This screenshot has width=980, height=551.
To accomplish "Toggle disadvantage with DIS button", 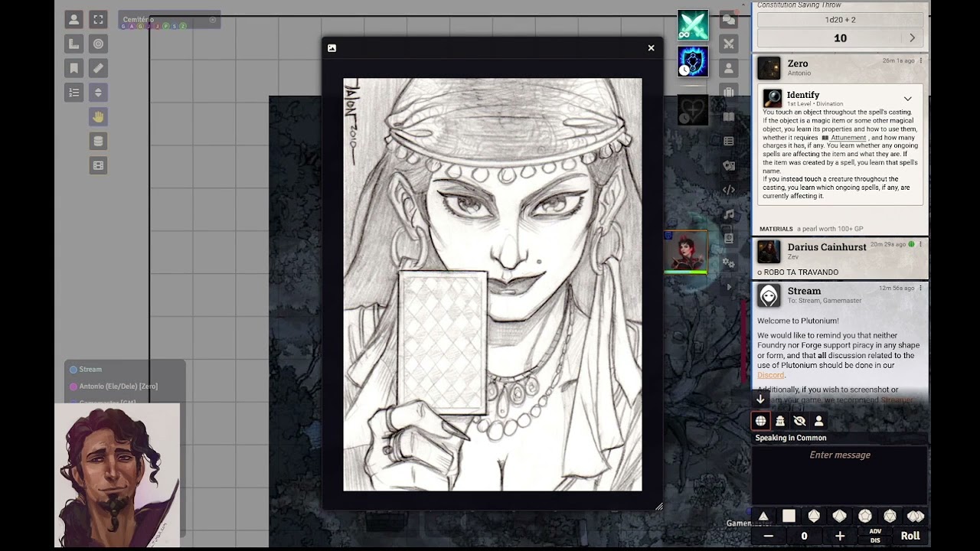I will (875, 540).
